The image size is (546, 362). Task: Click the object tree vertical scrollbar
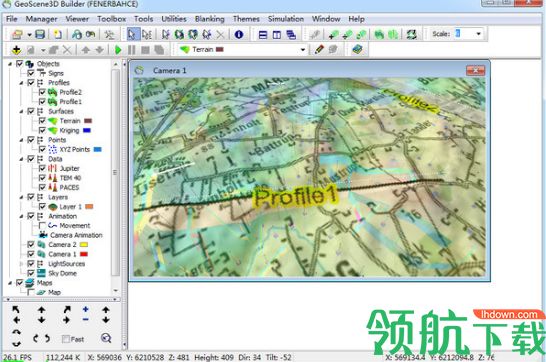[x=116, y=172]
